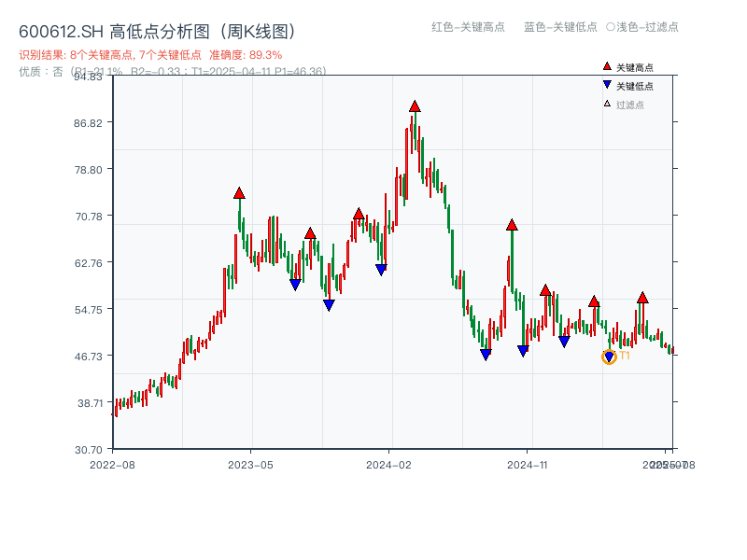747x560 pixels.
Task: Select the blue low marker just left of 2024-02
Action: [381, 270]
